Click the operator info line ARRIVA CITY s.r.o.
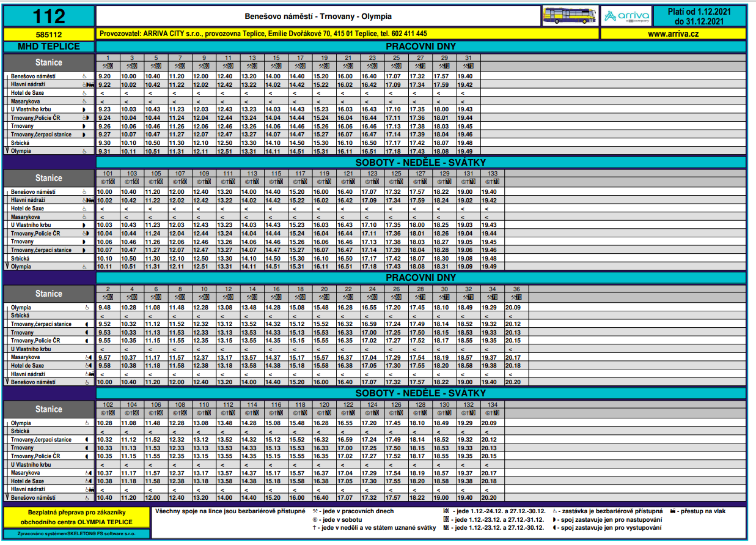The image size is (756, 545). [x=263, y=34]
